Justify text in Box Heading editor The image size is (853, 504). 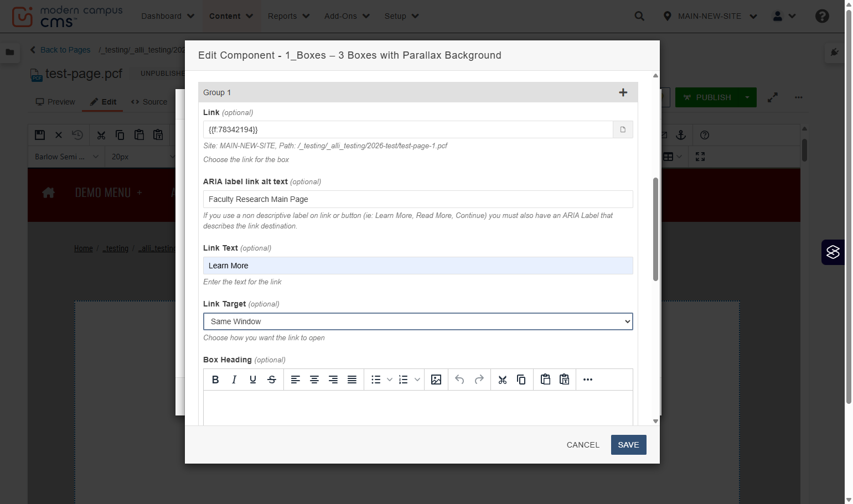352,380
